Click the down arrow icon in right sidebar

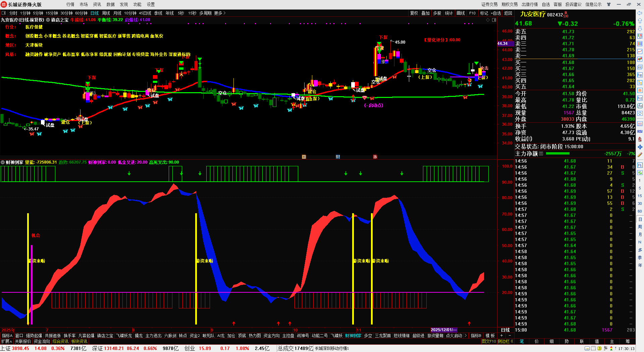[640, 28]
